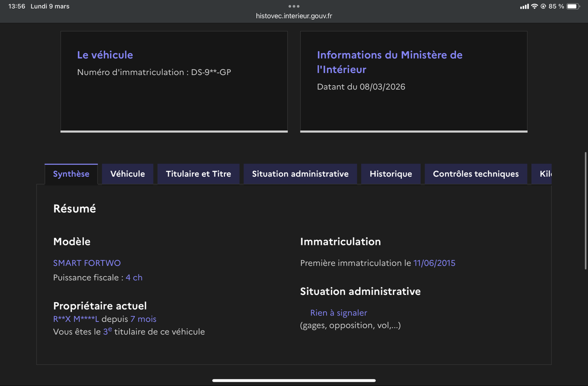The width and height of the screenshot is (588, 386).
Task: Click the Rien à signaler status
Action: (339, 313)
